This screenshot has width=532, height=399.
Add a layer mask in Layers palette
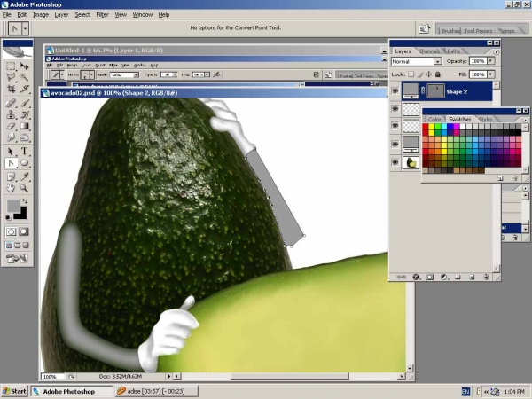(429, 277)
